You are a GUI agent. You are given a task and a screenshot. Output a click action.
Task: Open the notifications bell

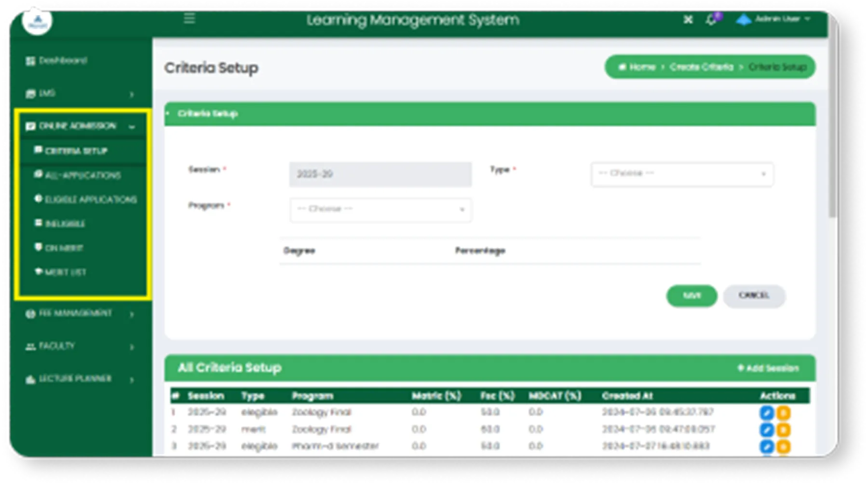pyautogui.click(x=710, y=20)
